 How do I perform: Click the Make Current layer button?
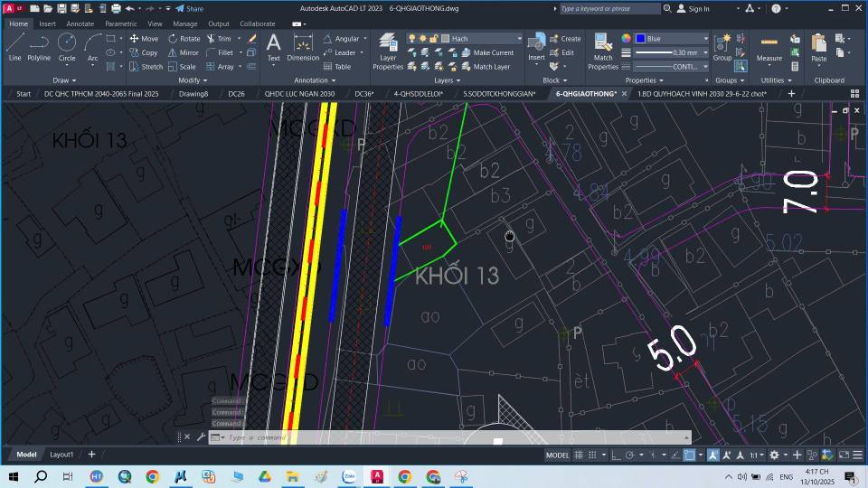coord(487,52)
